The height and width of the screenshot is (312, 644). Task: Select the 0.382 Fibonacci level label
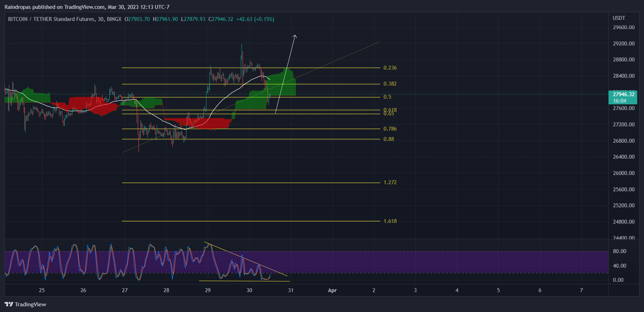390,84
